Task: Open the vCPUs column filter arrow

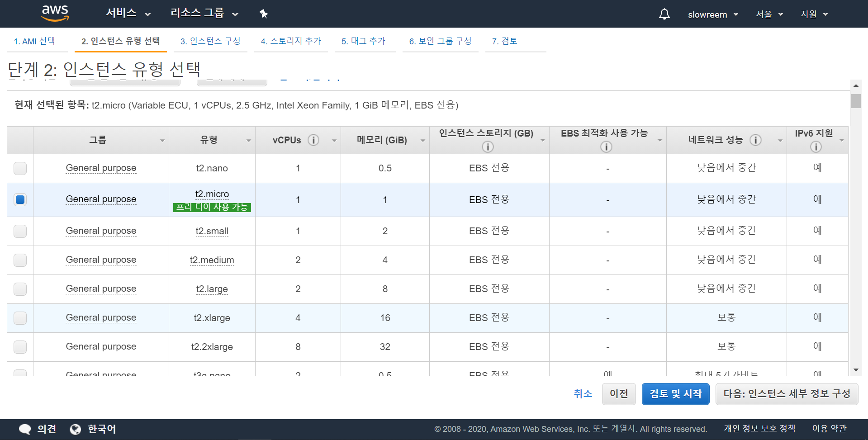Action: click(334, 141)
